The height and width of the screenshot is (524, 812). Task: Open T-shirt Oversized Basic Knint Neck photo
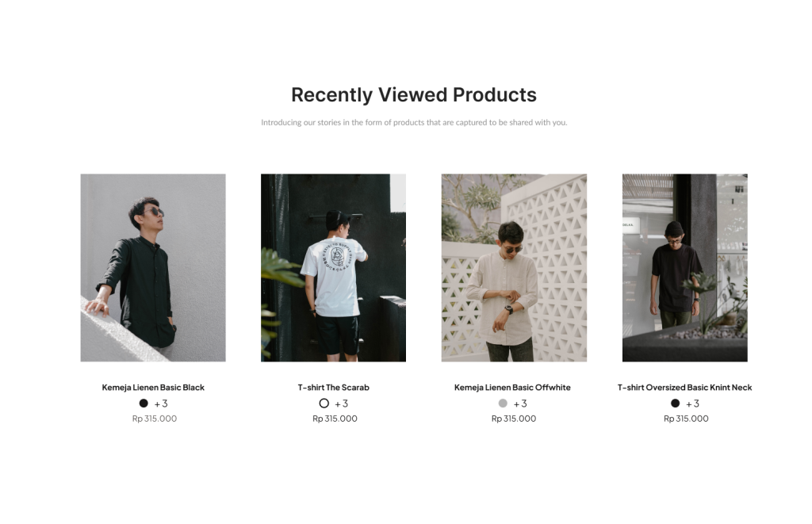684,268
